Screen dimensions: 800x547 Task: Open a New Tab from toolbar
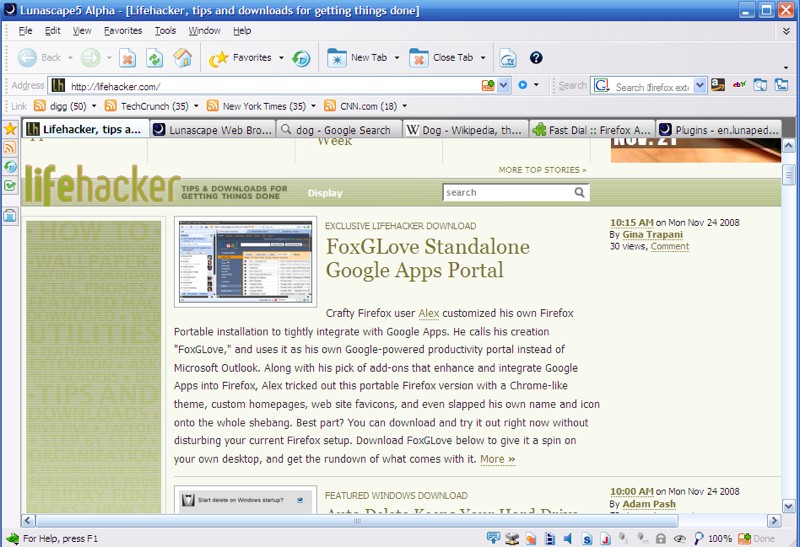[357, 58]
